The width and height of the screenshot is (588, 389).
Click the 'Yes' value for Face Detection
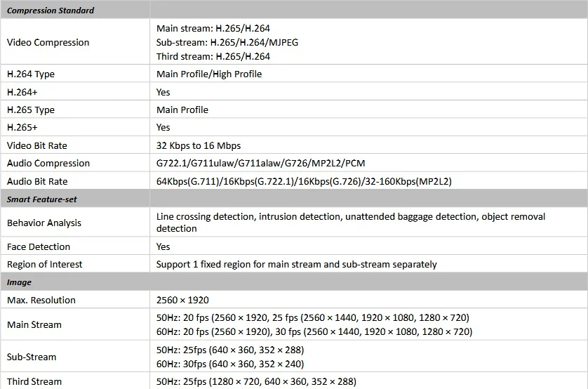163,247
